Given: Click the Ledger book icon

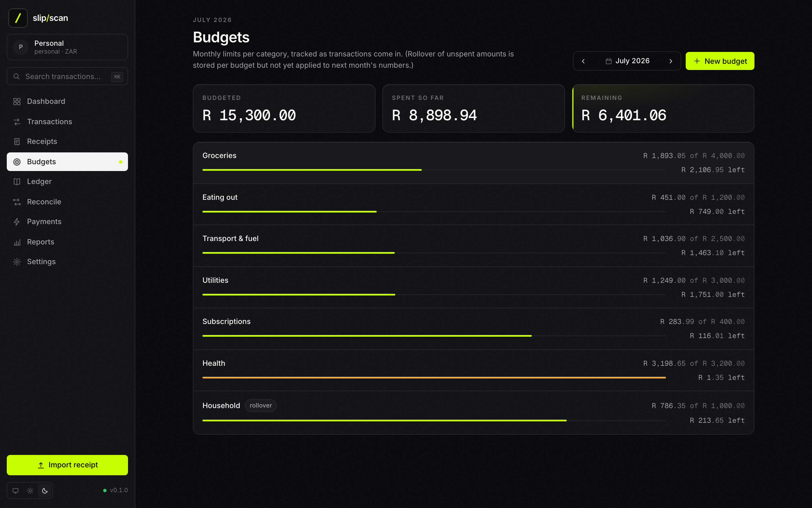Looking at the screenshot, I should click(x=17, y=182).
